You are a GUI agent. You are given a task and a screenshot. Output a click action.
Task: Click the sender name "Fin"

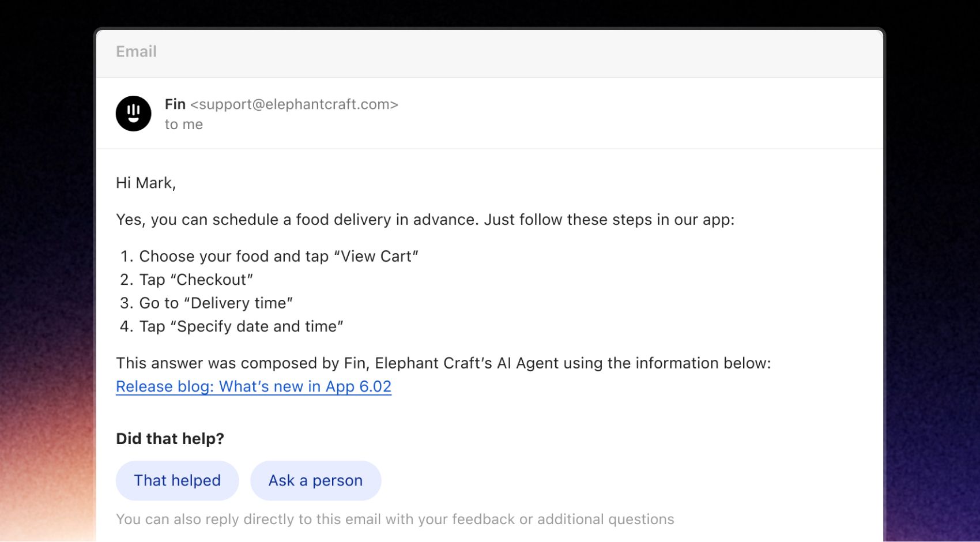175,104
